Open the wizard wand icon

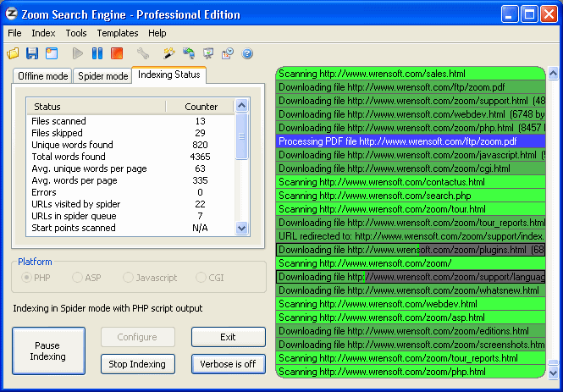[168, 53]
